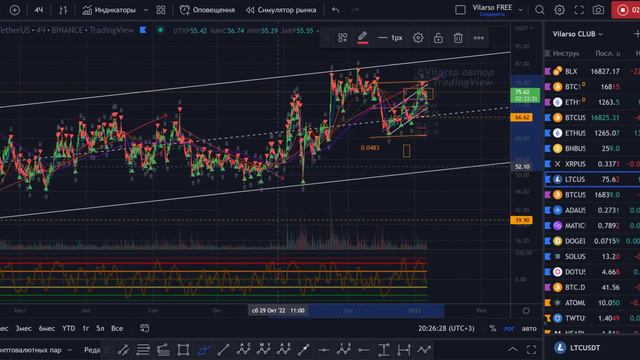Expand the Vilarso FREE layout dropdown arrow

pos(520,10)
